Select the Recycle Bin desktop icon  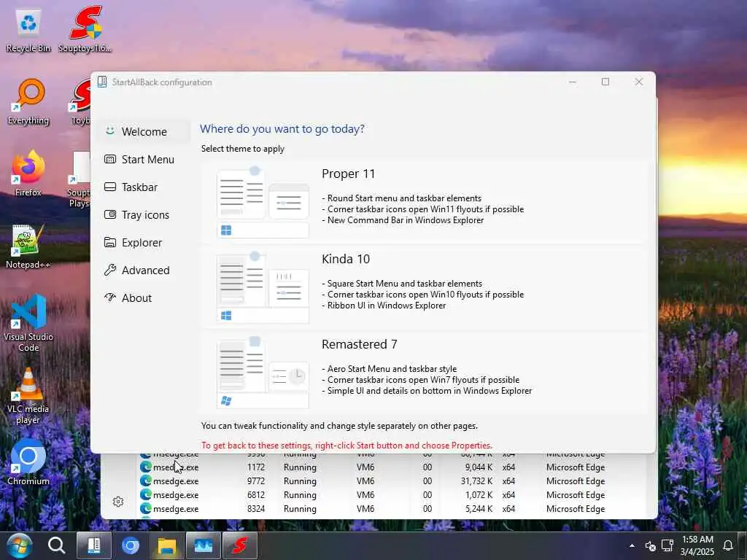(28, 31)
